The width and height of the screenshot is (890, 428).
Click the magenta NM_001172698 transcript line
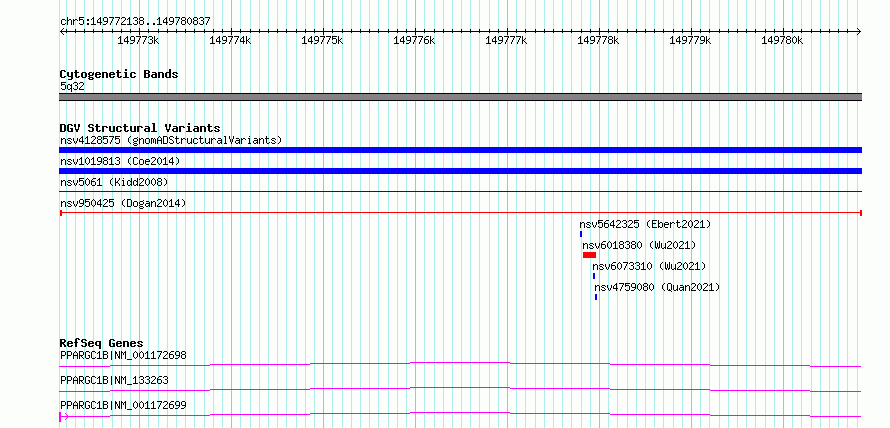pyautogui.click(x=460, y=364)
